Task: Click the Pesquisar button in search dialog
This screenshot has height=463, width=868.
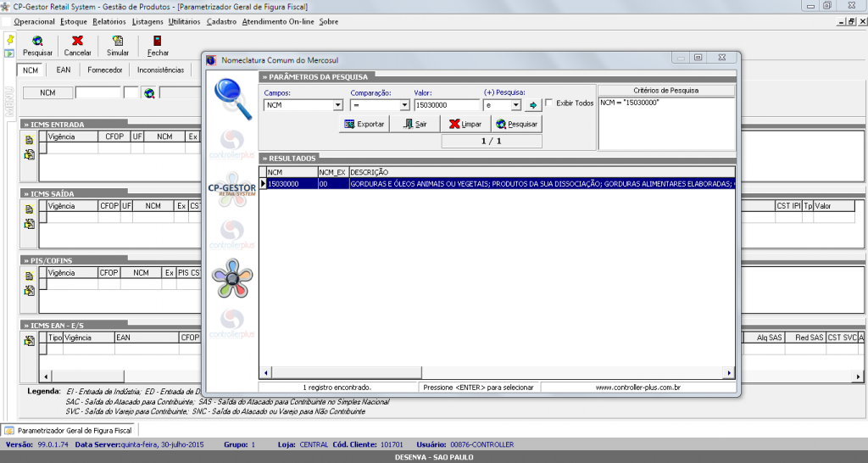Action: (x=516, y=124)
